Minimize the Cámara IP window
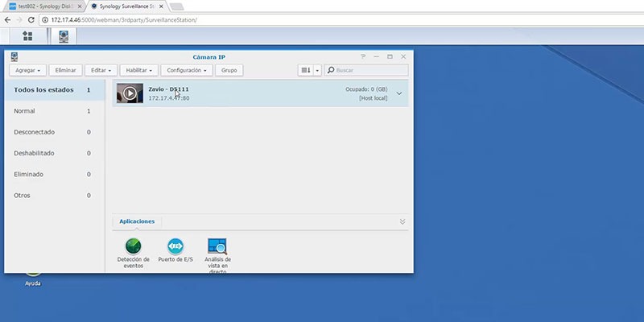The width and height of the screenshot is (644, 322). point(376,56)
